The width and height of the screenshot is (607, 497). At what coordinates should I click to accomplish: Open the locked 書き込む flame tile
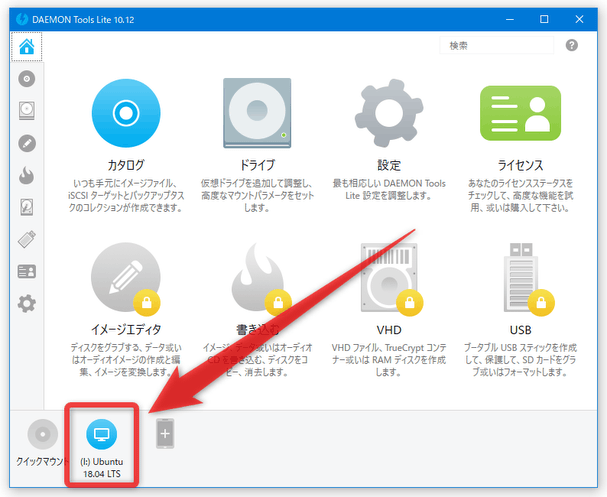click(x=258, y=278)
